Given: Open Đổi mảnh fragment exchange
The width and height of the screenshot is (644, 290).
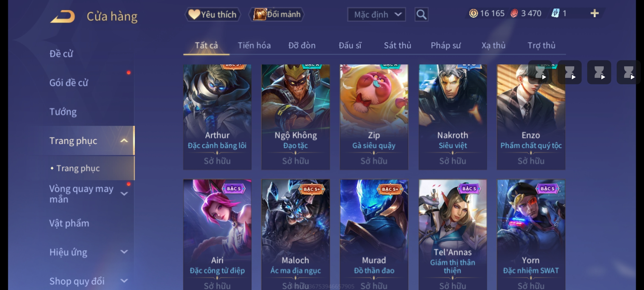Looking at the screenshot, I should coord(277,14).
